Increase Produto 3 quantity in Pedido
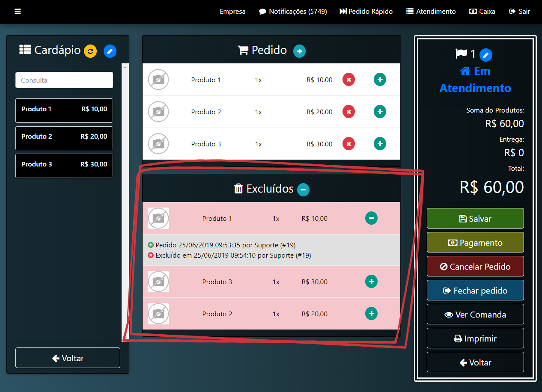542x392 pixels. click(380, 144)
